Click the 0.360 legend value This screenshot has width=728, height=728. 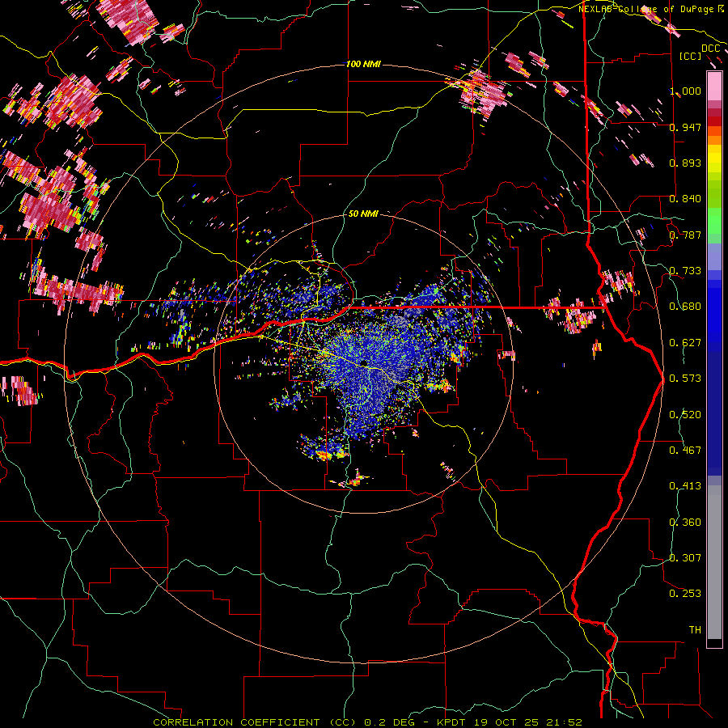pos(685,523)
